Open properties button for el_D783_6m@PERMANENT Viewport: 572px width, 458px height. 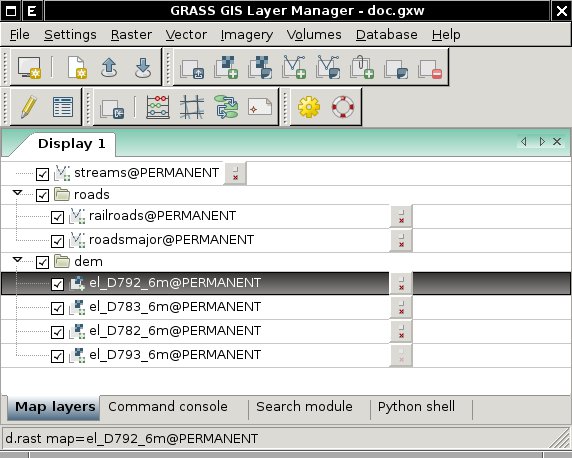401,307
